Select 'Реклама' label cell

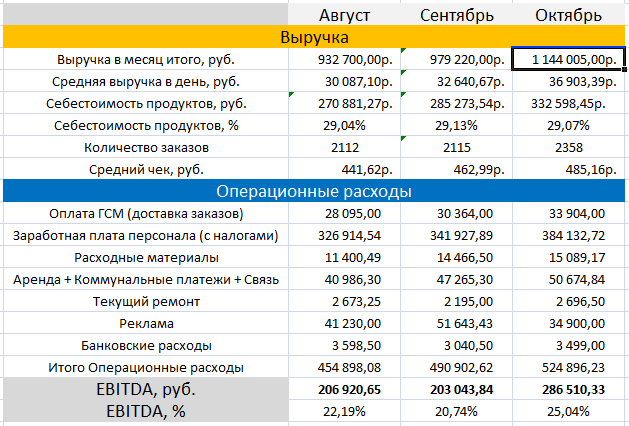tap(146, 323)
